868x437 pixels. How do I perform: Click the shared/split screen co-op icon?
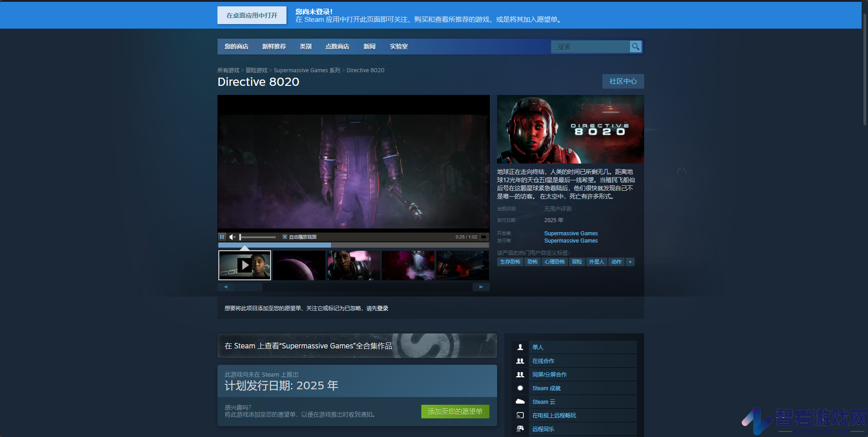tap(520, 374)
